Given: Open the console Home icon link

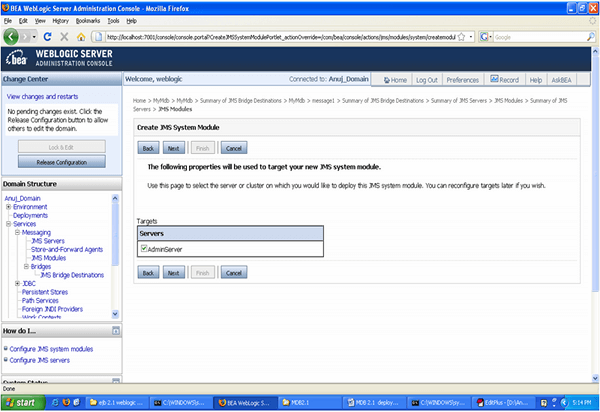Looking at the screenshot, I should pos(394,79).
